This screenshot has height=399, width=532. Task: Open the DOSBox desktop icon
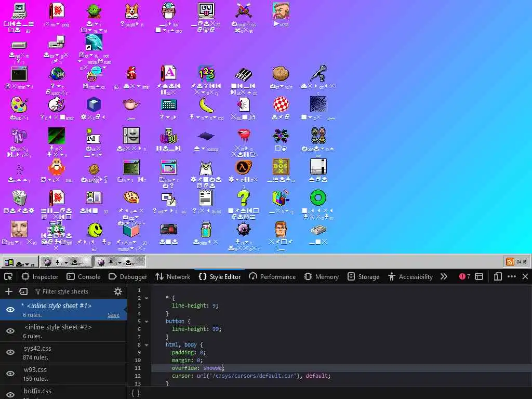click(x=281, y=167)
